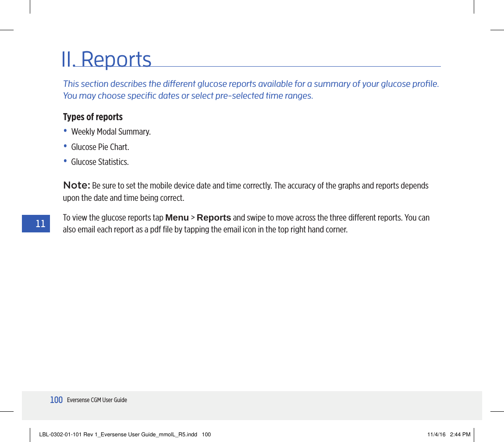This screenshot has height=442, width=504.
Task: Click the italic line 'This section describes the different glucose reports'
Action: 251,84
